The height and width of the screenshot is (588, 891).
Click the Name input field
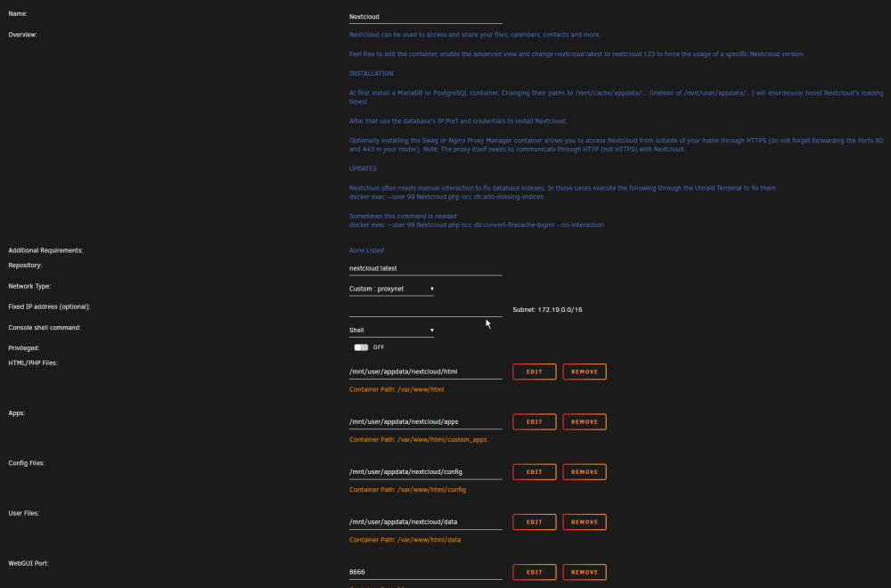pyautogui.click(x=426, y=17)
